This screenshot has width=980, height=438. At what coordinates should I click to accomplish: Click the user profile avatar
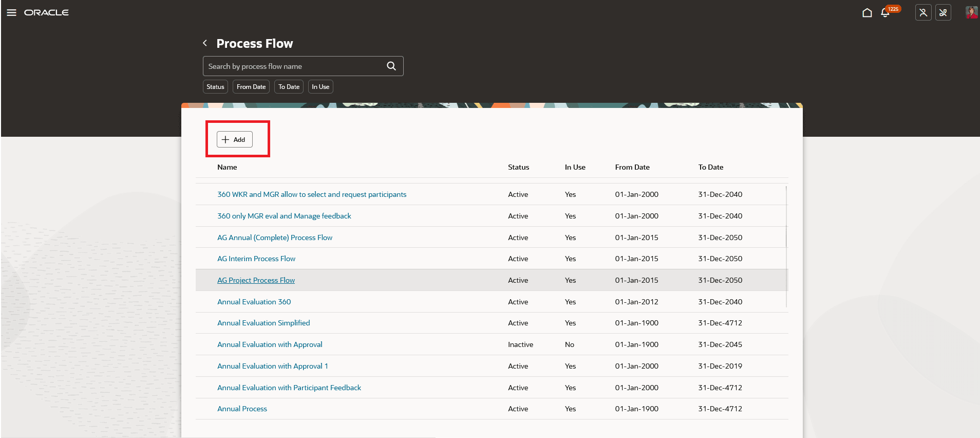pos(971,12)
